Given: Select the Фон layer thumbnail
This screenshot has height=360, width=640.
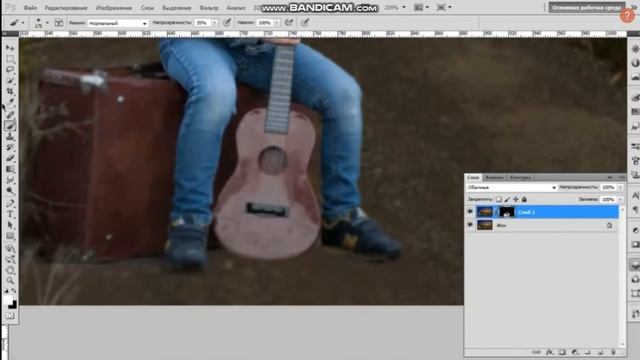Looking at the screenshot, I should point(484,225).
